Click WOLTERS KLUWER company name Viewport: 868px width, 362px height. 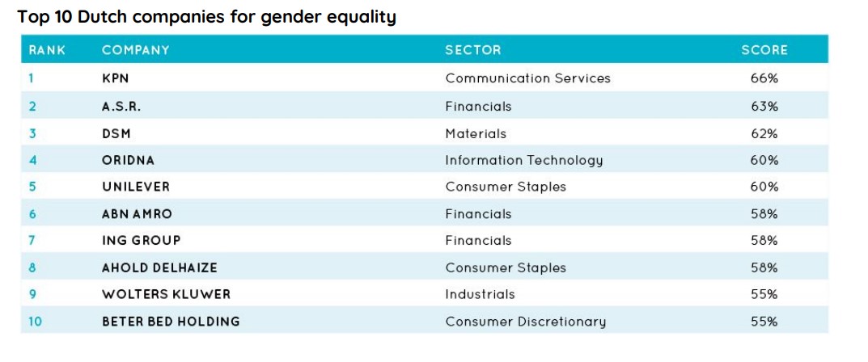[x=166, y=294]
